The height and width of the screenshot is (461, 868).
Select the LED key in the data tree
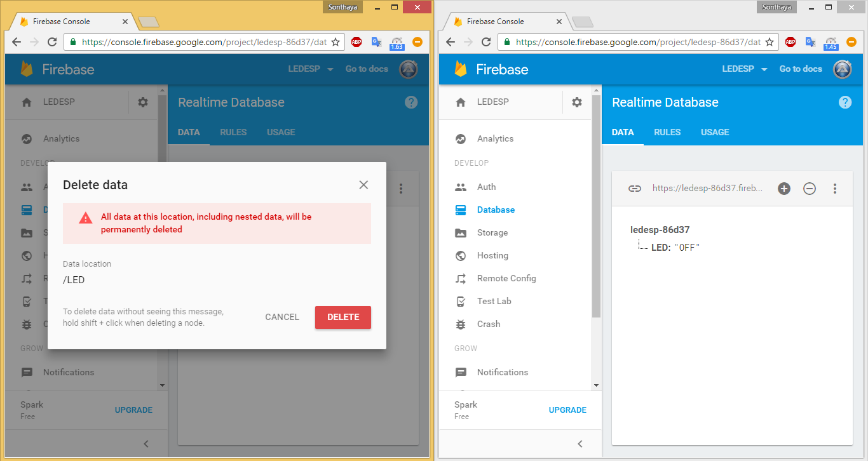661,248
